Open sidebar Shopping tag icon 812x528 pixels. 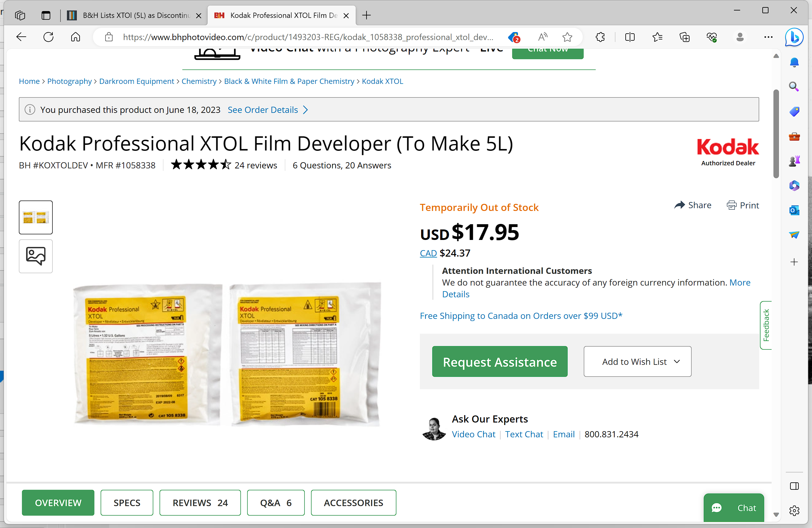coord(794,112)
